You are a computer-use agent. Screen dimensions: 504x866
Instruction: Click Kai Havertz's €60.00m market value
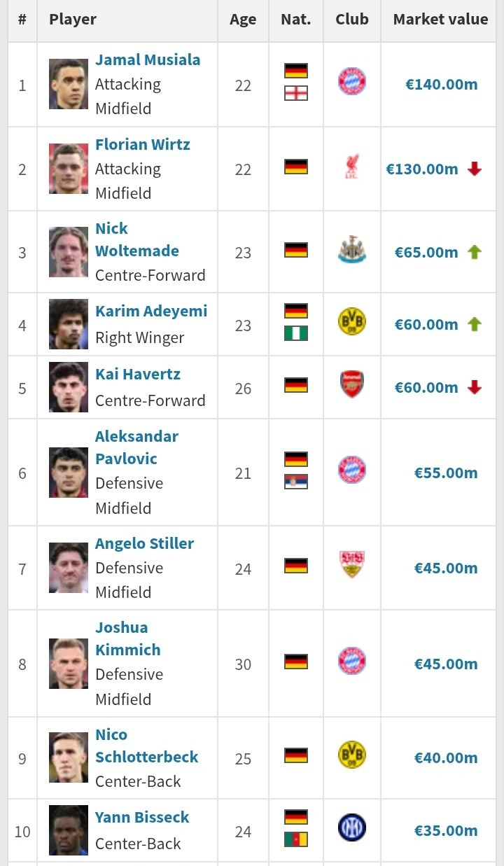tap(426, 388)
